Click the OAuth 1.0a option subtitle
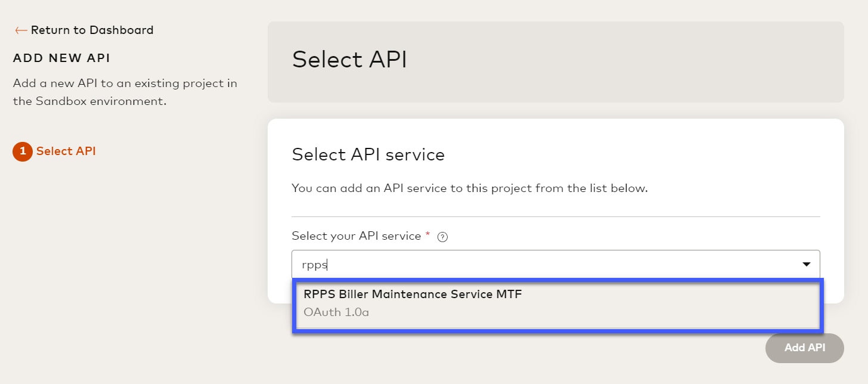 click(336, 312)
